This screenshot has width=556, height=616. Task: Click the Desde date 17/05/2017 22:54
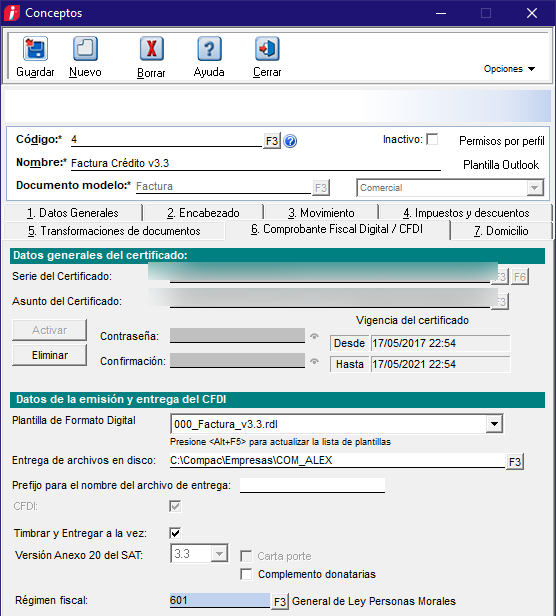pyautogui.click(x=440, y=343)
